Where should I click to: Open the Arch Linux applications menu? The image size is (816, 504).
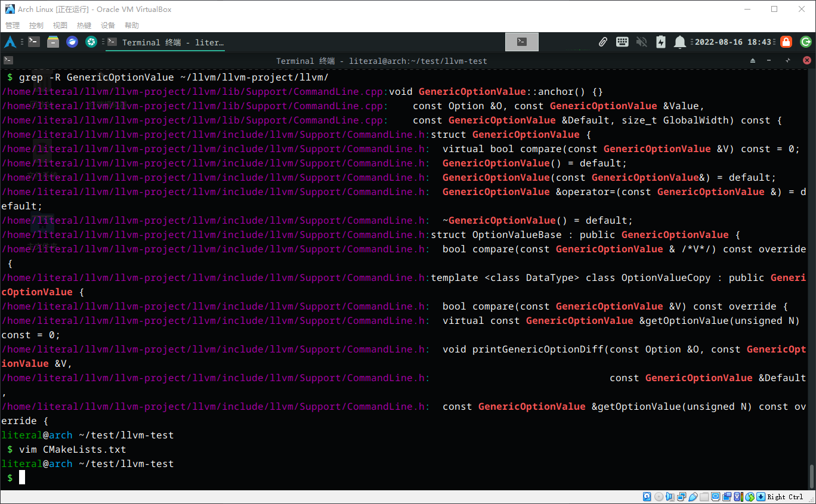(10, 42)
